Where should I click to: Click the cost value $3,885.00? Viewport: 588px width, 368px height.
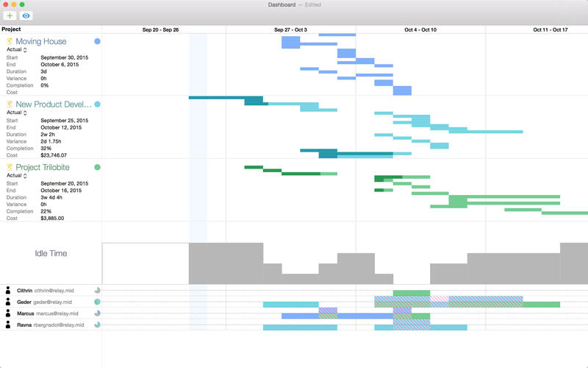point(52,218)
